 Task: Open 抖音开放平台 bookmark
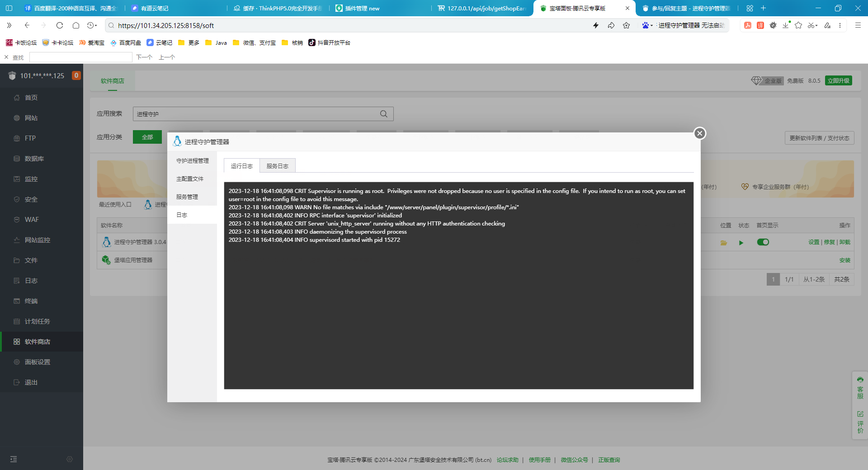(x=329, y=42)
